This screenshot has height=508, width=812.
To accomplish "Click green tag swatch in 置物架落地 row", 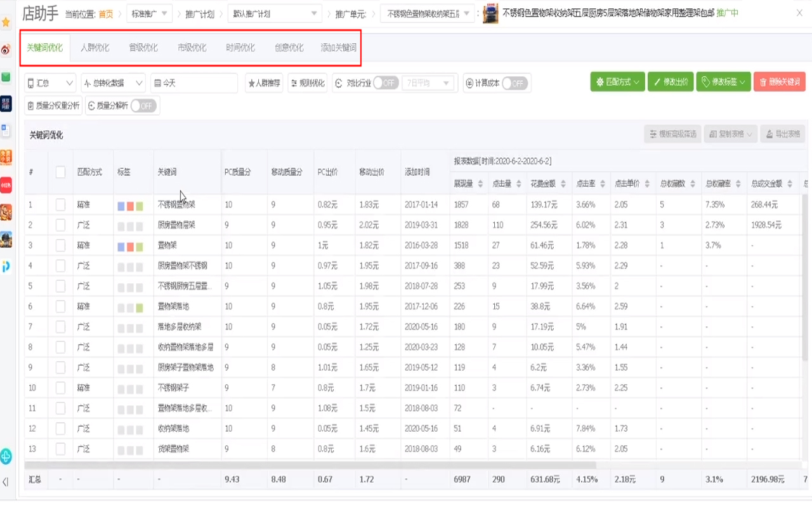I will (140, 307).
